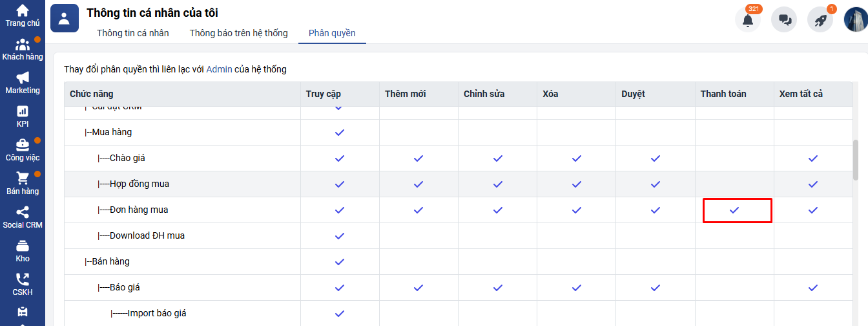Toggle Thanh toán check for Đơn hàng mua

734,210
